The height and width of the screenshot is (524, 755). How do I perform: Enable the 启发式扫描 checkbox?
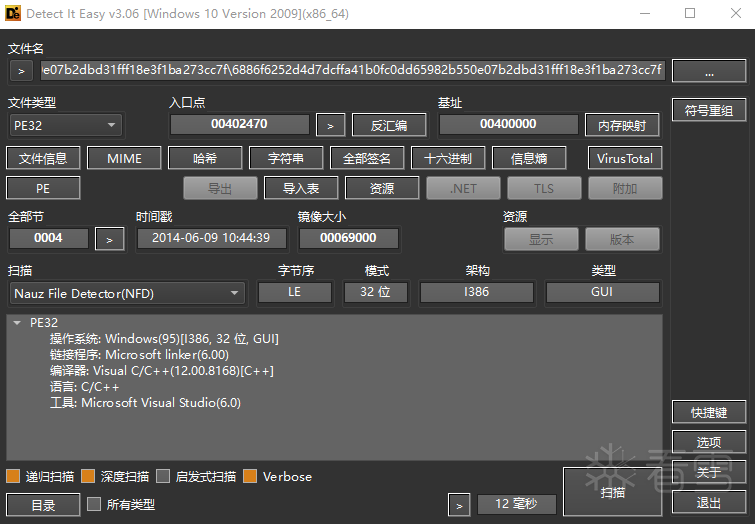(163, 476)
